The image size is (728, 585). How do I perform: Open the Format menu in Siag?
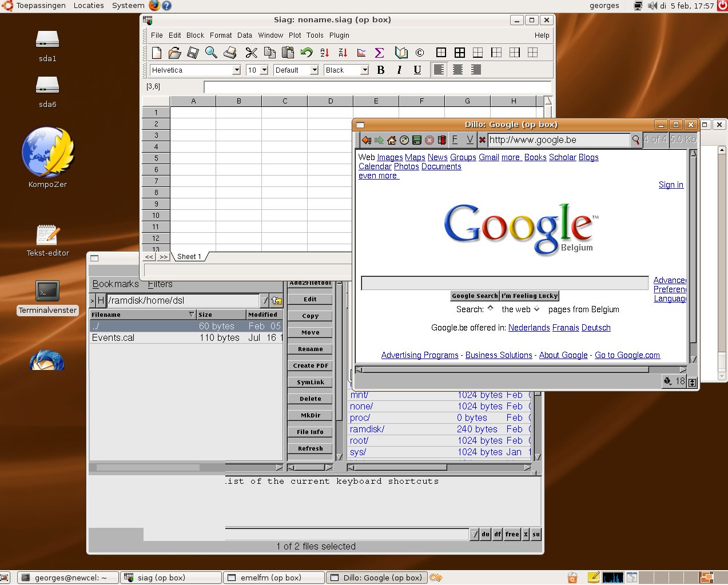221,35
